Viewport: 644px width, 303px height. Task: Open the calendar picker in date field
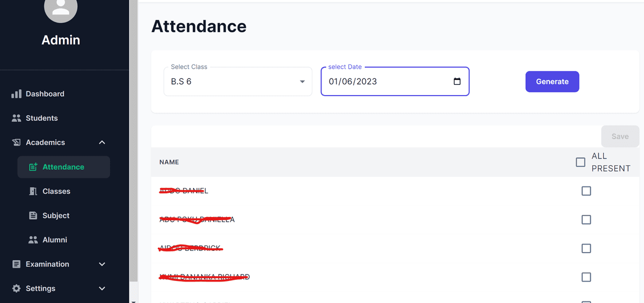pyautogui.click(x=457, y=82)
